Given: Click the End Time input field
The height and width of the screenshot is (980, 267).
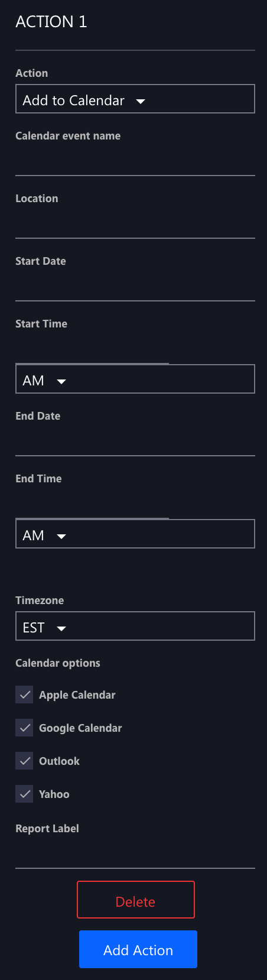Looking at the screenshot, I should pos(92,504).
